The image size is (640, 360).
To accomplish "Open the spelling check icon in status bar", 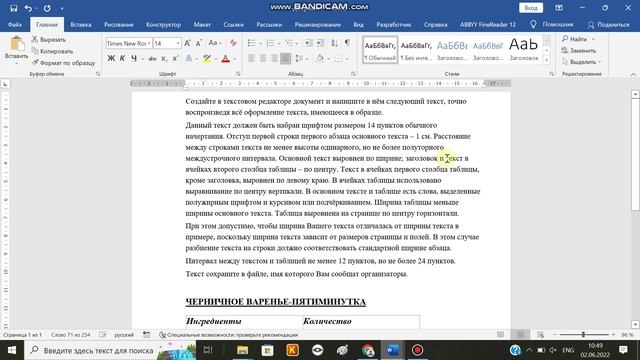I will [102, 335].
